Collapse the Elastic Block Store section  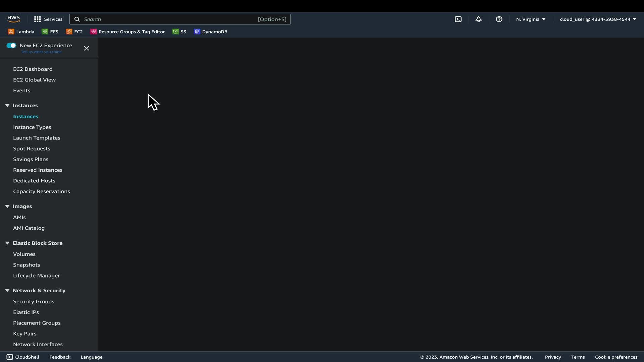[7, 243]
